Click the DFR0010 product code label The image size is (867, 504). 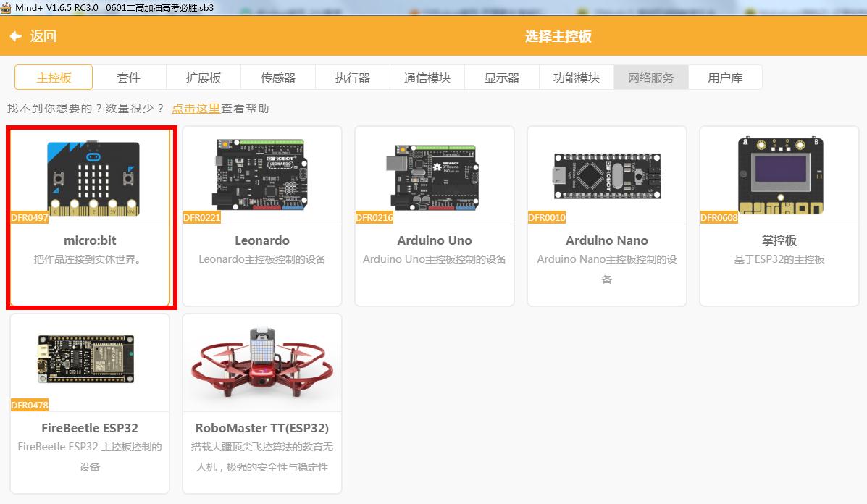point(547,218)
